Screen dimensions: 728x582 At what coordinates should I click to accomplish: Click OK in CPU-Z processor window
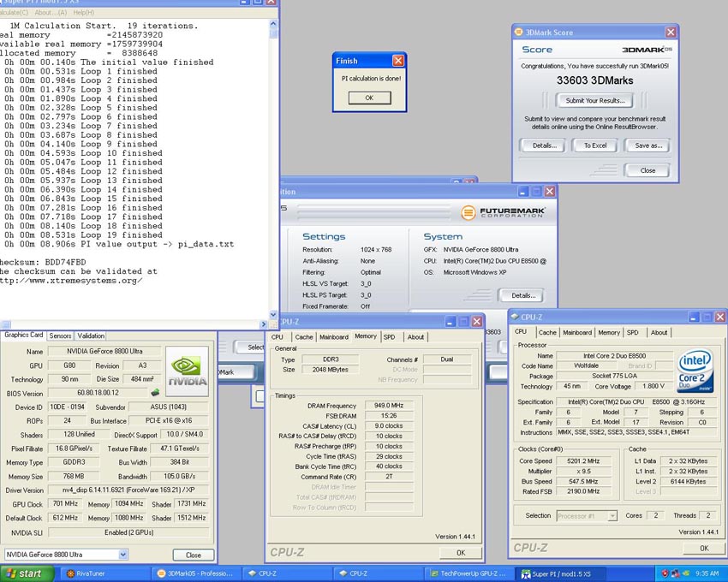click(x=704, y=548)
